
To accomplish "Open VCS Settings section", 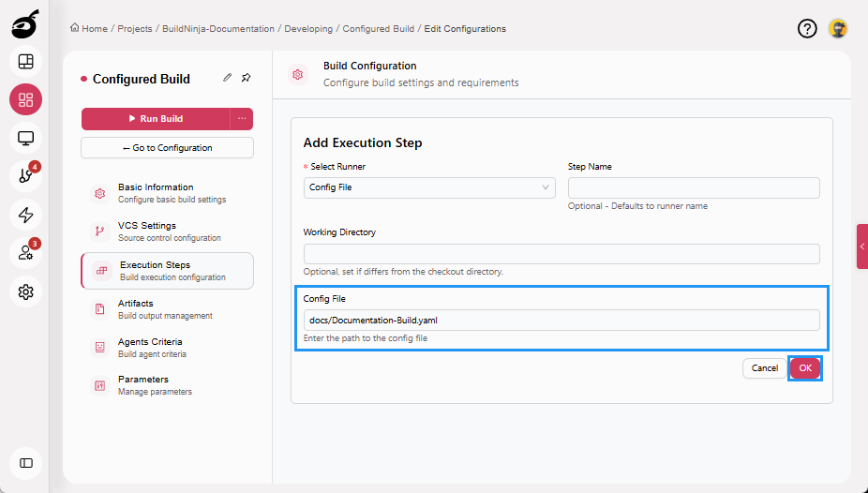I will click(x=167, y=232).
